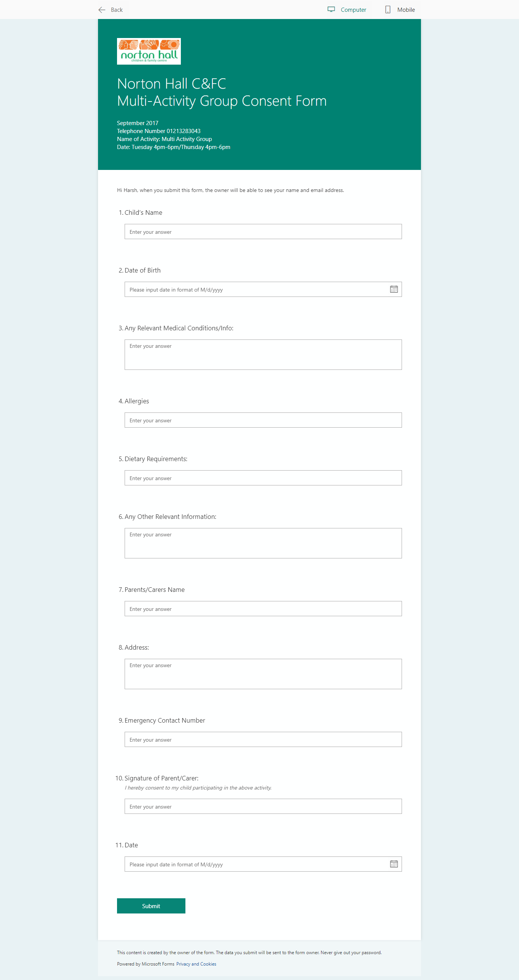Image resolution: width=519 pixels, height=980 pixels.
Task: Click the Any Other Relevant Information box
Action: point(263,543)
